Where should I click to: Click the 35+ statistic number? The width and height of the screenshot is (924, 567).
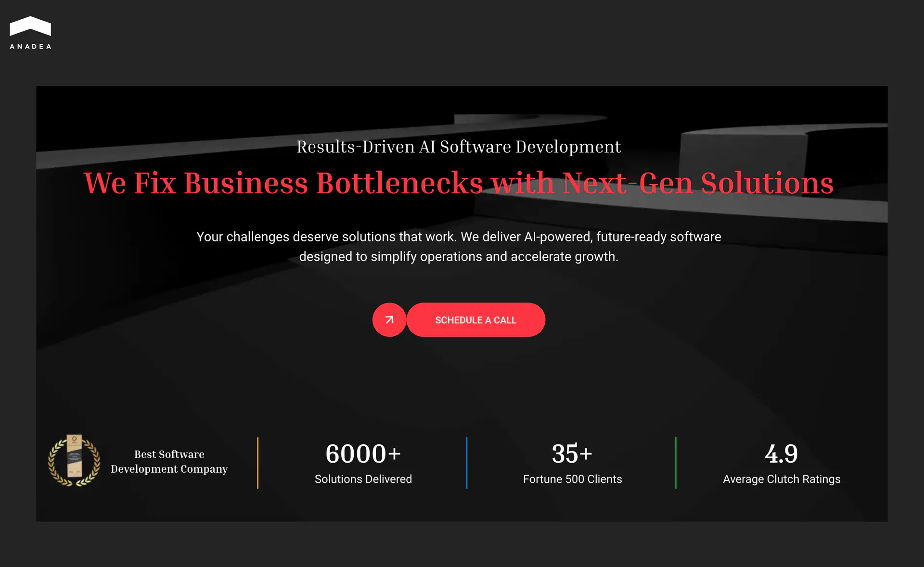pos(572,454)
